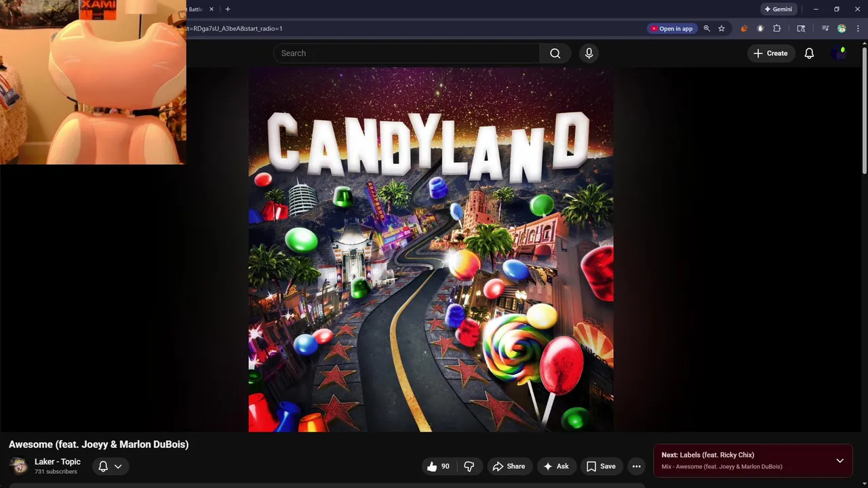The image size is (868, 488).
Task: Click the Create button
Action: 770,54
